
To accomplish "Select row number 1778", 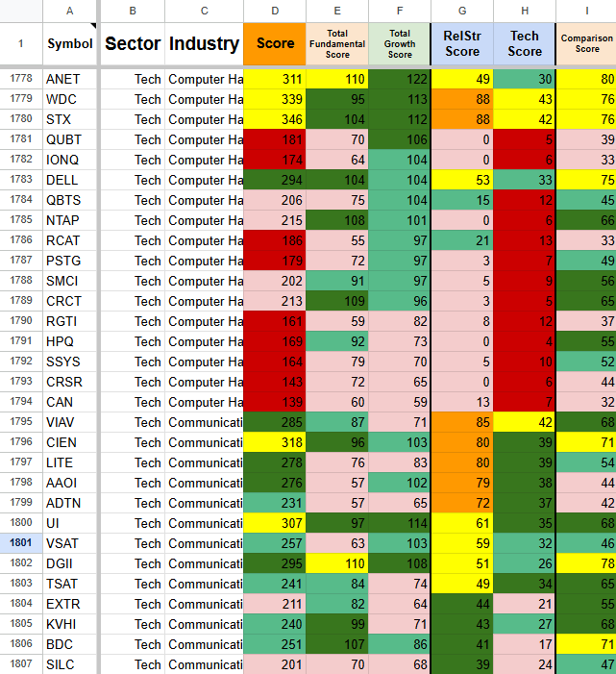I will (21, 79).
